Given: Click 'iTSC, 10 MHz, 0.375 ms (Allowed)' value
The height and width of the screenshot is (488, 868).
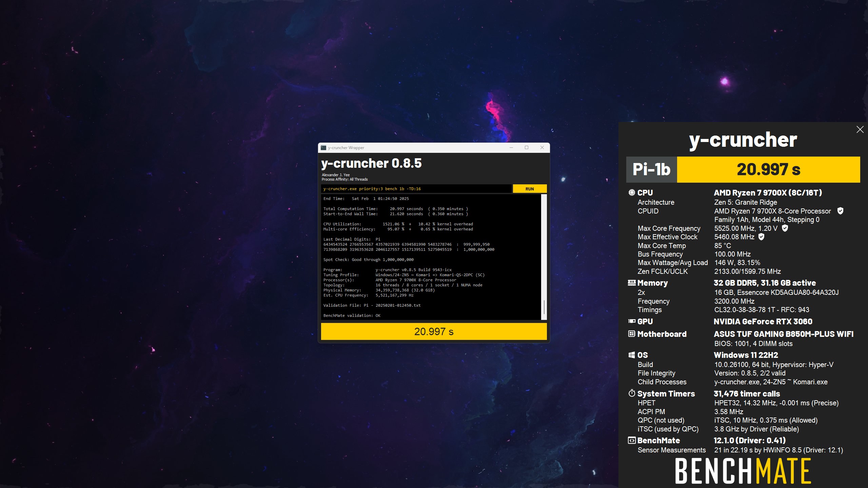Looking at the screenshot, I should click(x=766, y=420).
